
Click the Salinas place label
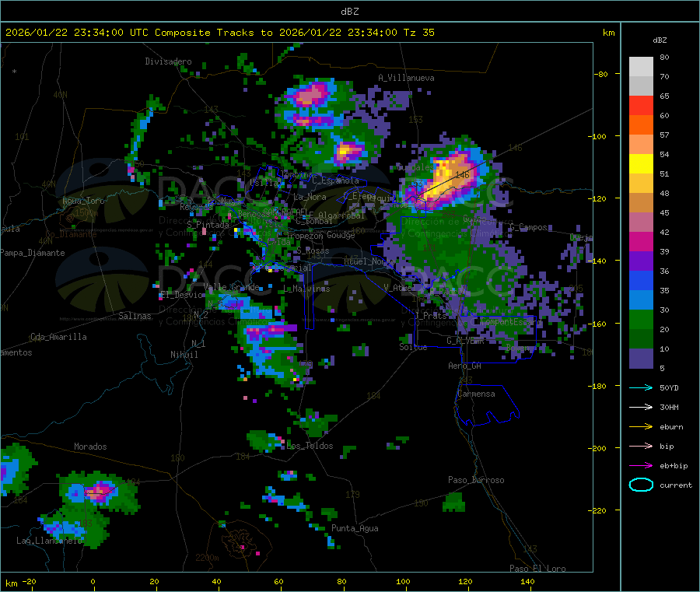(x=135, y=316)
